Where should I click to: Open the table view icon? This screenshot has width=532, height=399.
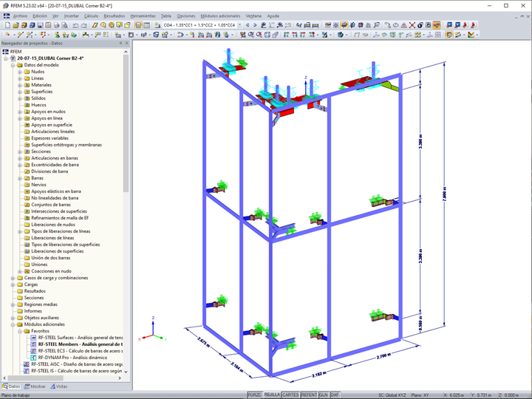[146, 25]
